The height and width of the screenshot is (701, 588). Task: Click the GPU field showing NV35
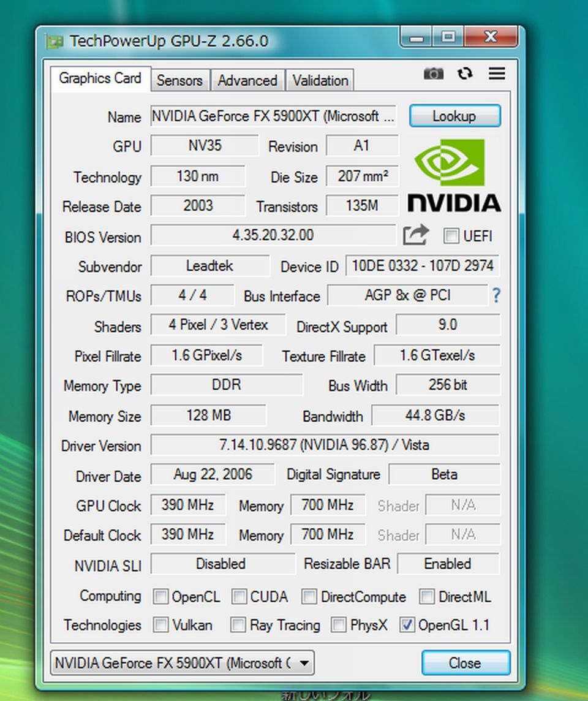click(205, 146)
